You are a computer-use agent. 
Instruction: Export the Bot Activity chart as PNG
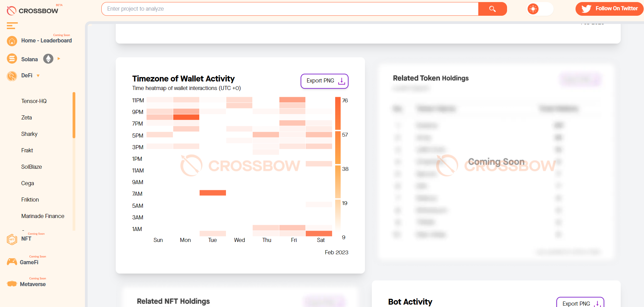580,303
